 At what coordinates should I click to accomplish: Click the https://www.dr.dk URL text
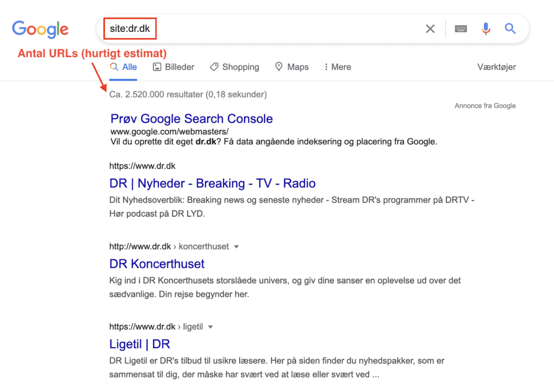click(x=142, y=166)
